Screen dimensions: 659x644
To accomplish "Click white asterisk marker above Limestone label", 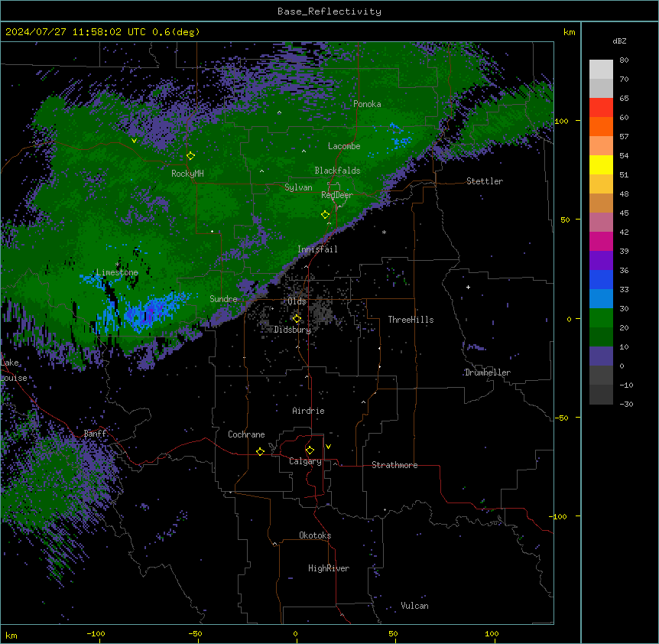I will click(117, 265).
